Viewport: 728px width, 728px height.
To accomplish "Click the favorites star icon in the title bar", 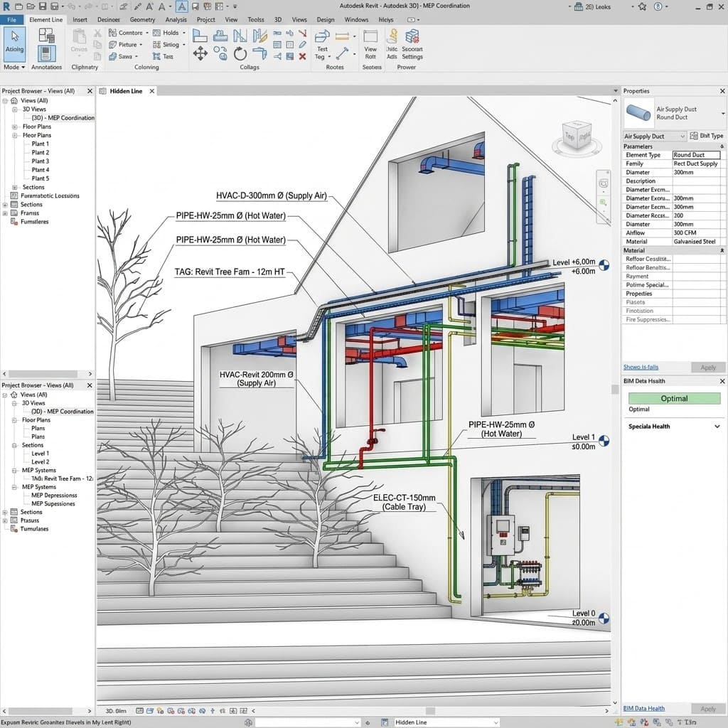I will point(641,6).
